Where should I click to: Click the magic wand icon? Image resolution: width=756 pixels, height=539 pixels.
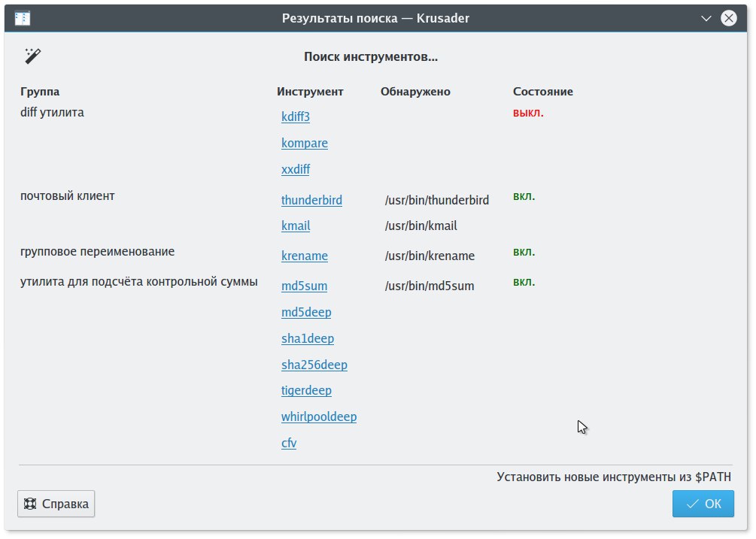click(x=33, y=56)
